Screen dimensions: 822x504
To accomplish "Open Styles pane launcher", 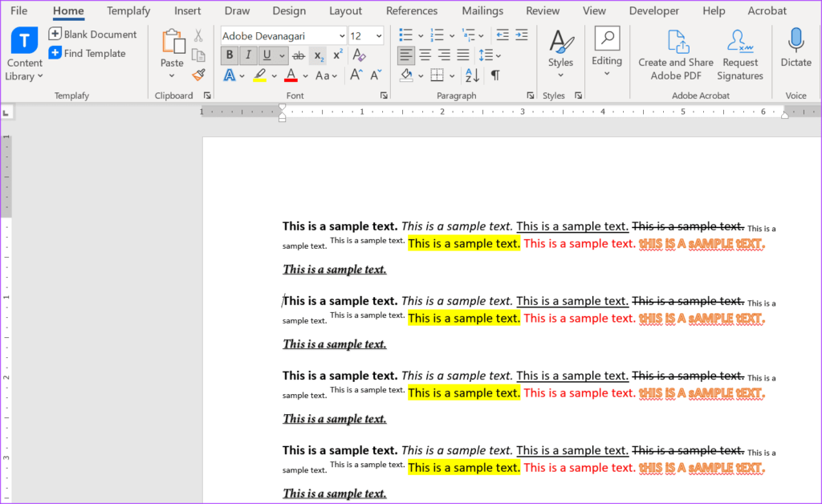I will click(x=578, y=96).
